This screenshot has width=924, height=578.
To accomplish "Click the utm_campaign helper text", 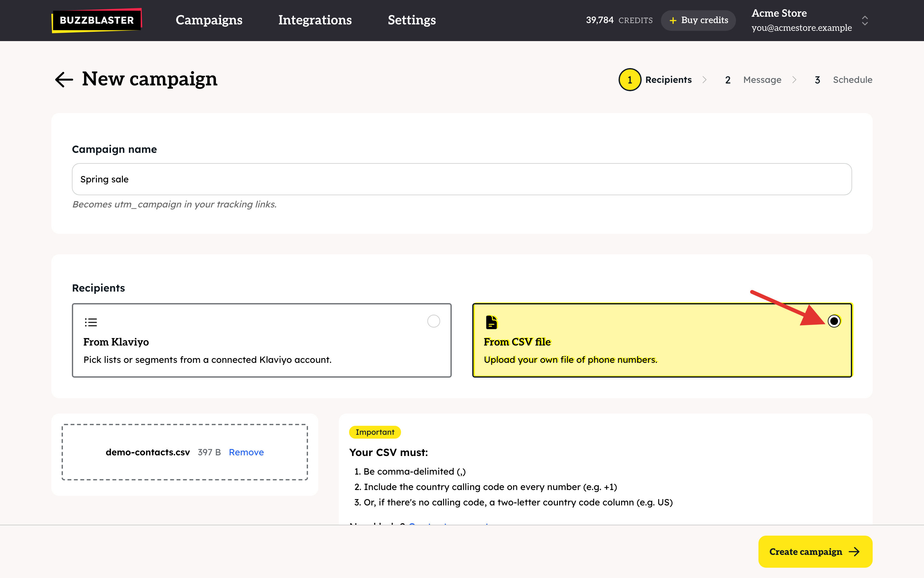I will [x=175, y=204].
